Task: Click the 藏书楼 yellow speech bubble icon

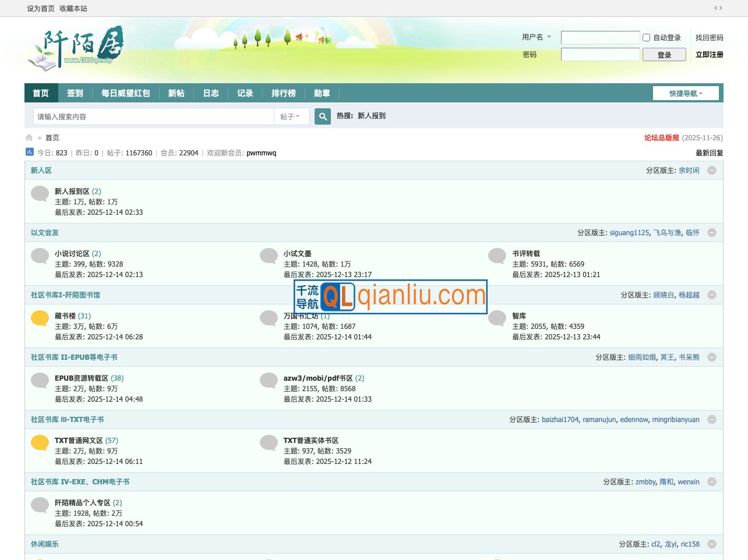Action: [40, 318]
